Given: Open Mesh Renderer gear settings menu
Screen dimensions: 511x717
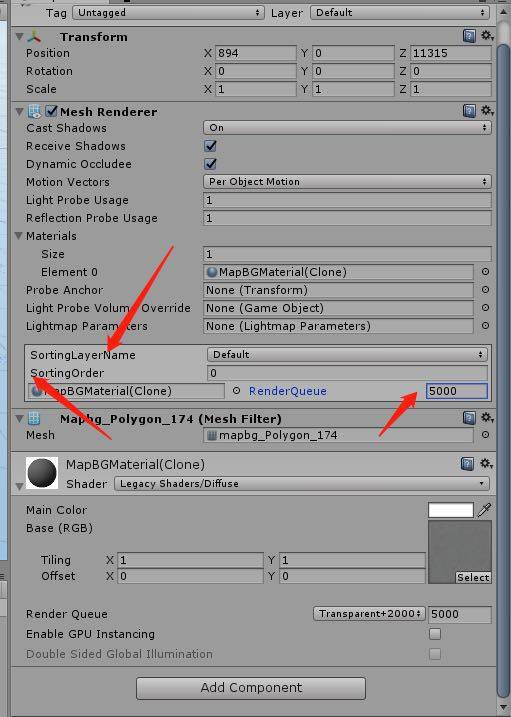Looking at the screenshot, I should click(487, 111).
